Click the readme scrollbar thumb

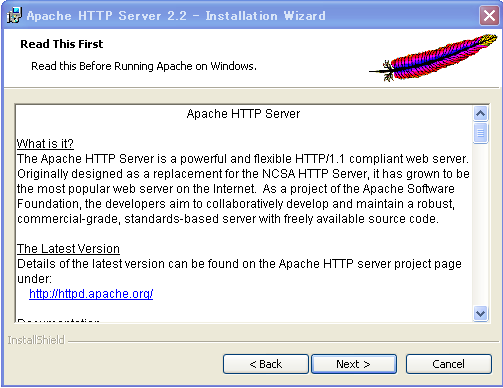(x=480, y=133)
